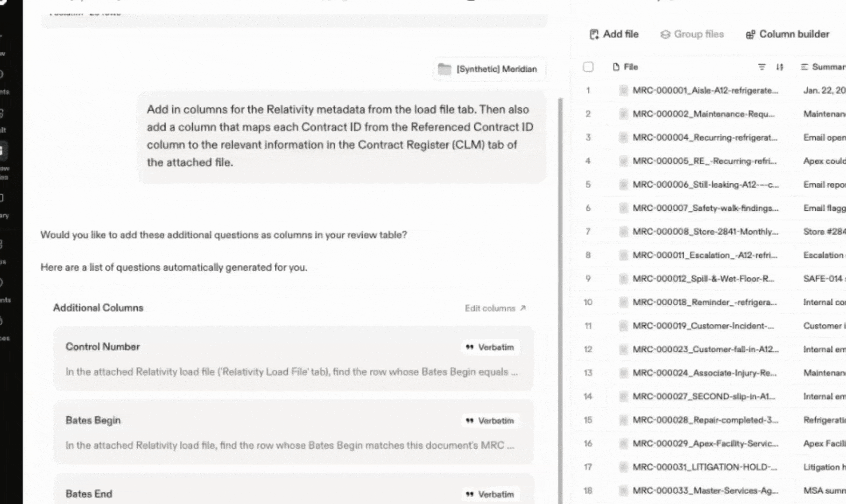Click file icon beside MRC-000008_Store-2841-Monthly
The height and width of the screenshot is (504, 846).
point(623,231)
